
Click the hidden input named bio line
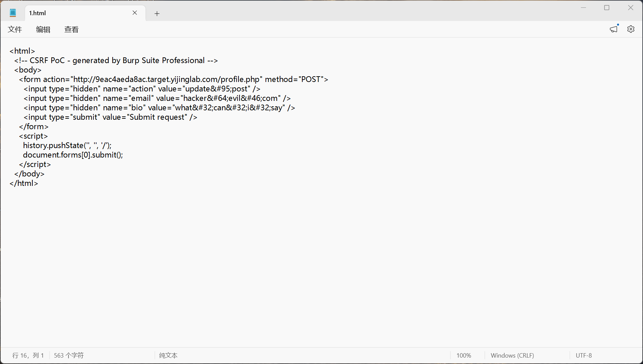coord(159,108)
